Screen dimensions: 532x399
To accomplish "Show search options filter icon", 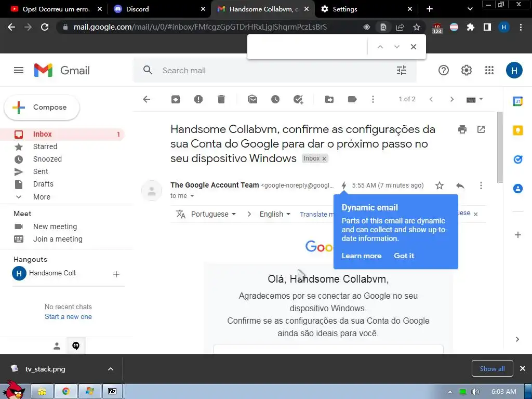I will pos(402,70).
